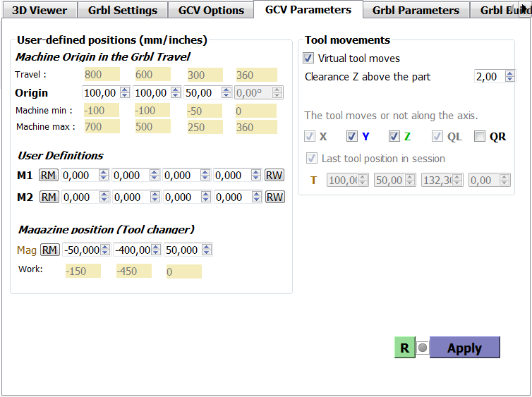Click the M1 first value spinner
532x397 pixels.
click(x=104, y=176)
